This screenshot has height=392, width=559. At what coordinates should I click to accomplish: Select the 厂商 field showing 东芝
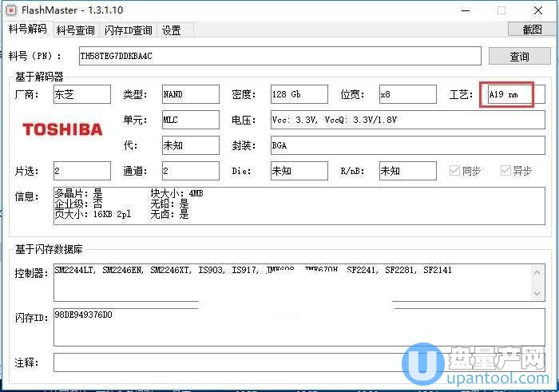[x=81, y=94]
